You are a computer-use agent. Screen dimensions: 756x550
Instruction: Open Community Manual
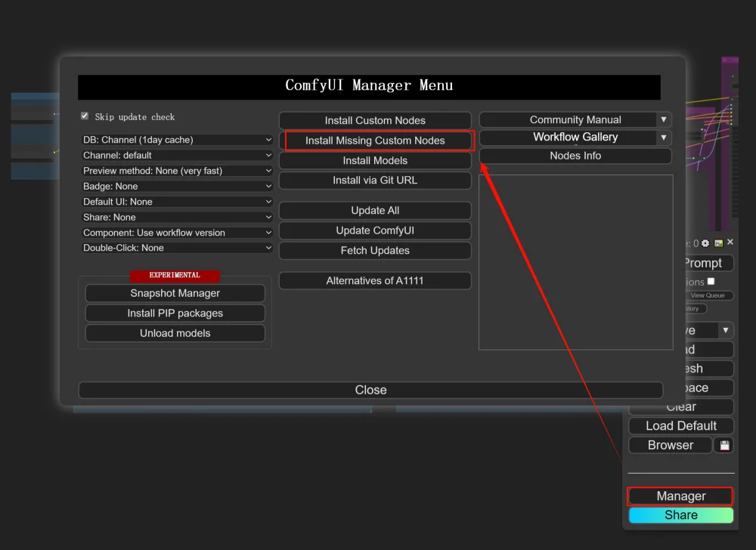click(x=569, y=119)
